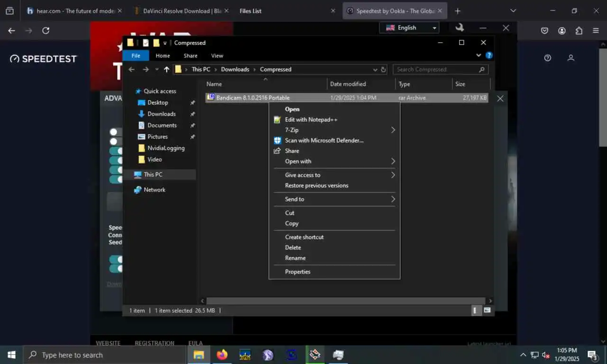Open Customize Quick Access Toolbar dropdown
This screenshot has width=607, height=364.
[165, 43]
